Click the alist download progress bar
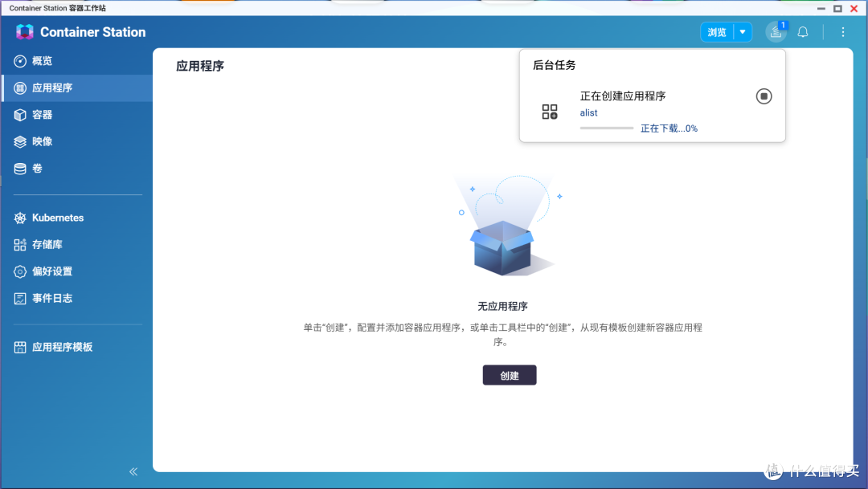The height and width of the screenshot is (489, 868). 607,128
